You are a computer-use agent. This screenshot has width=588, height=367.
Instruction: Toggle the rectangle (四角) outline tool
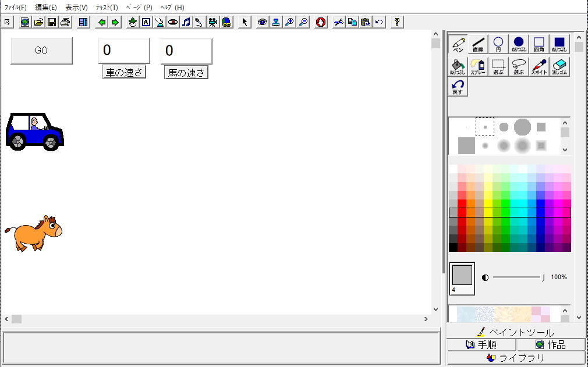point(539,44)
